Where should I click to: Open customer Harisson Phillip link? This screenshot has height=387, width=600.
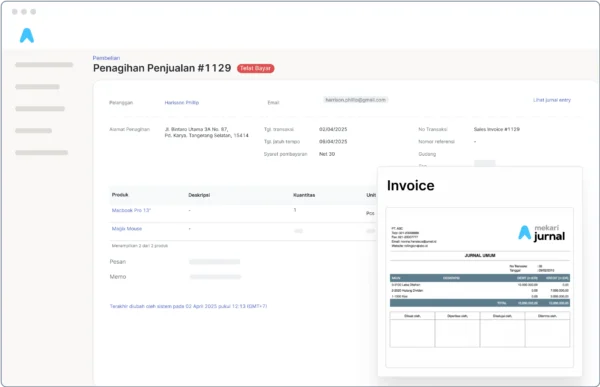click(182, 103)
